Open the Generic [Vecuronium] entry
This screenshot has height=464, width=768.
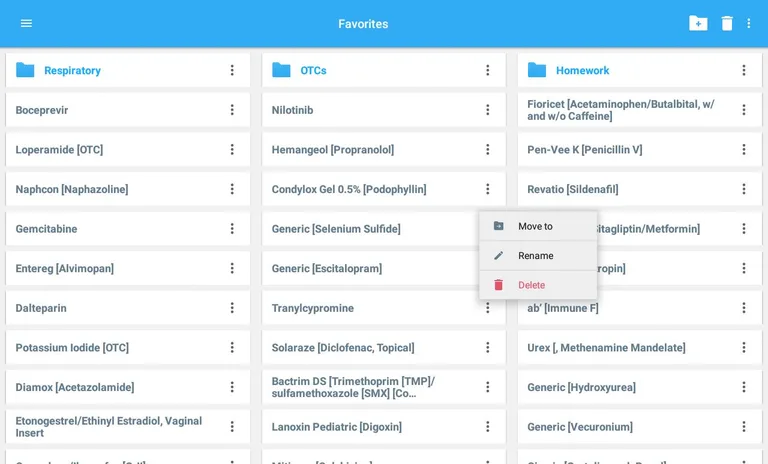[639, 427]
